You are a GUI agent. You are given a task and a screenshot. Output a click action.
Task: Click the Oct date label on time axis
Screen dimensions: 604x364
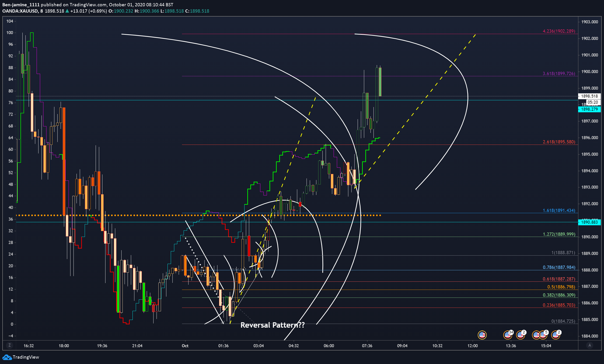click(x=185, y=346)
